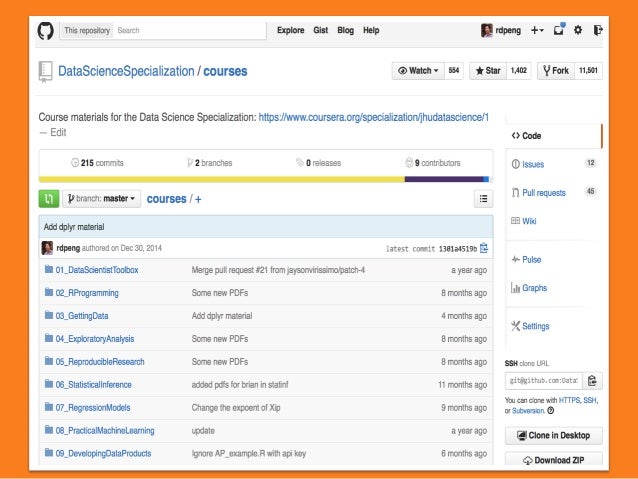Open DataScienceSpecialization owner link
This screenshot has width=638, height=479.
click(x=126, y=71)
